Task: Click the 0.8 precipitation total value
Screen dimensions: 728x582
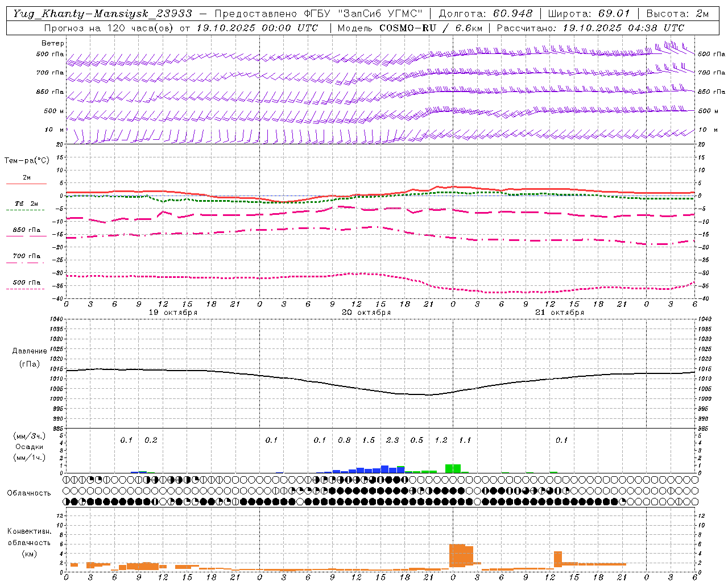Action: point(344,440)
